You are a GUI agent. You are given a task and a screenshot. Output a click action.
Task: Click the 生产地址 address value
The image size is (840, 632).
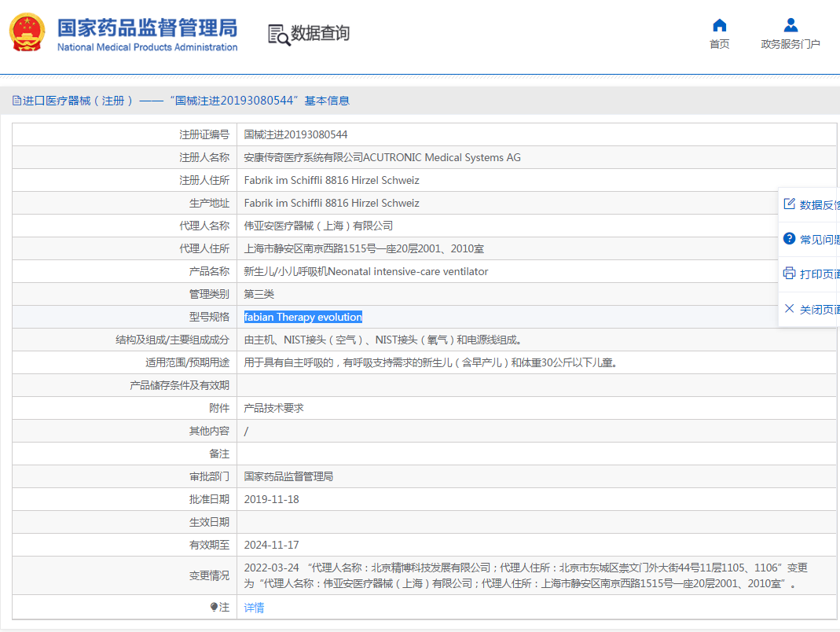(332, 203)
